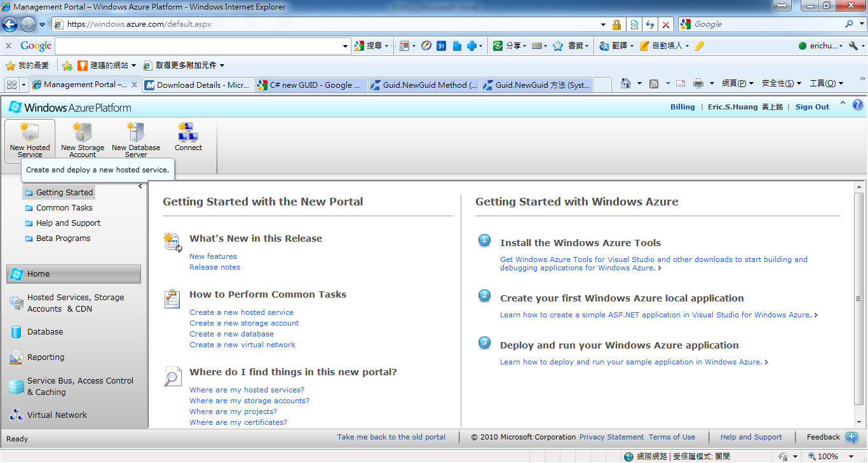Image resolution: width=868 pixels, height=463 pixels.
Task: Click the stop (red X) icon in the address bar
Action: (x=666, y=25)
